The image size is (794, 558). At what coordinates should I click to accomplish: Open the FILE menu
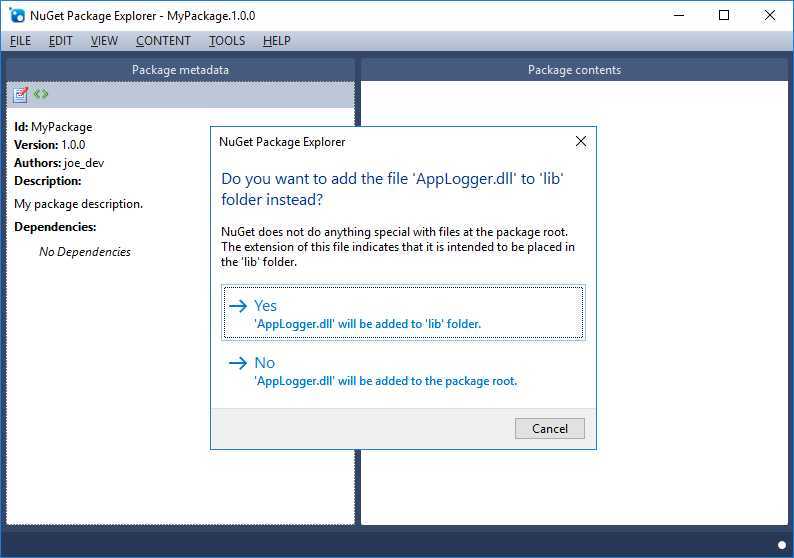tap(20, 41)
